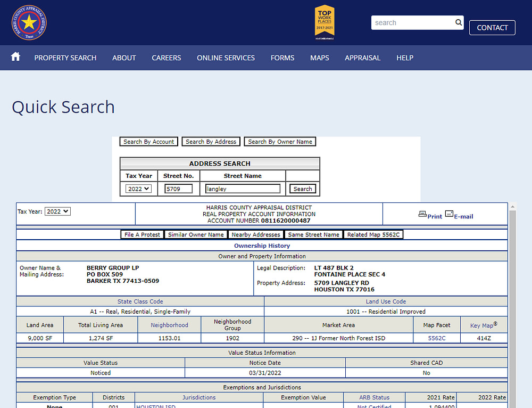Screen dimensions: 532x408
Task: Click the Top Work Places badge
Action: click(x=325, y=22)
